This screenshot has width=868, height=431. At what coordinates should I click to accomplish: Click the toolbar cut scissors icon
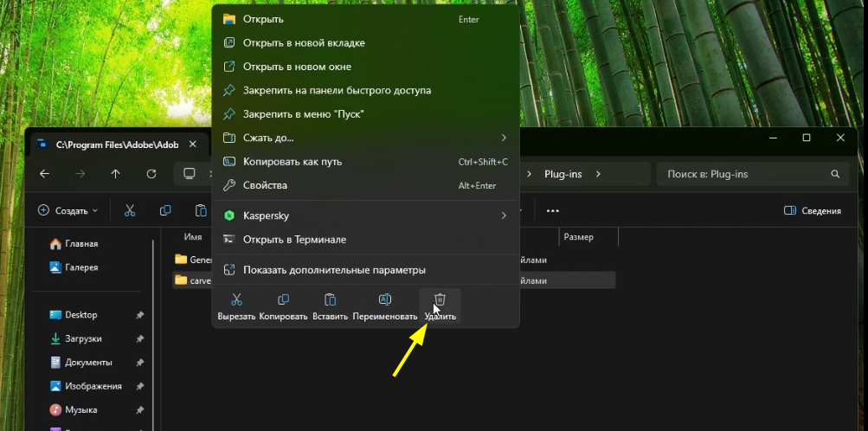click(x=130, y=211)
